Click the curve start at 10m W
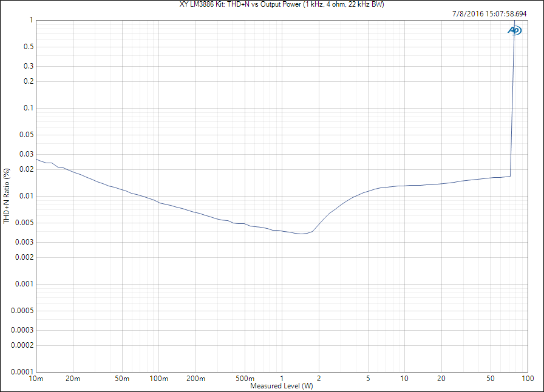The height and width of the screenshot is (392, 544). pos(37,159)
